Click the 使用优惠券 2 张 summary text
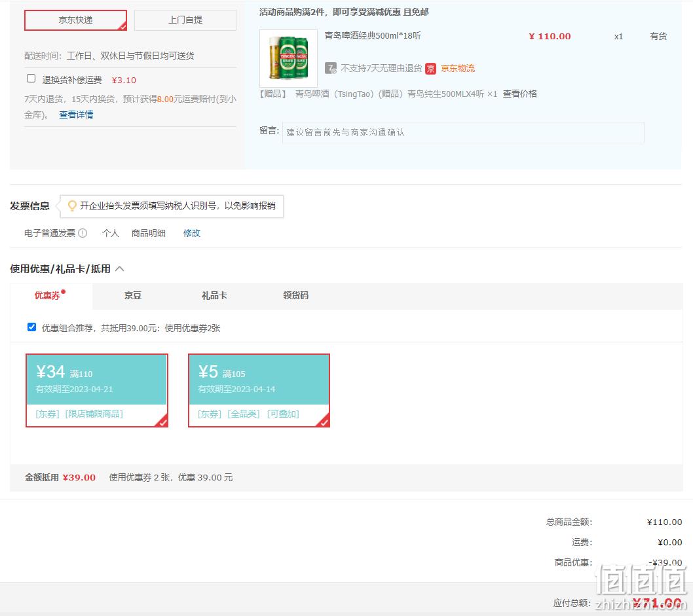693x616 pixels. click(x=170, y=477)
